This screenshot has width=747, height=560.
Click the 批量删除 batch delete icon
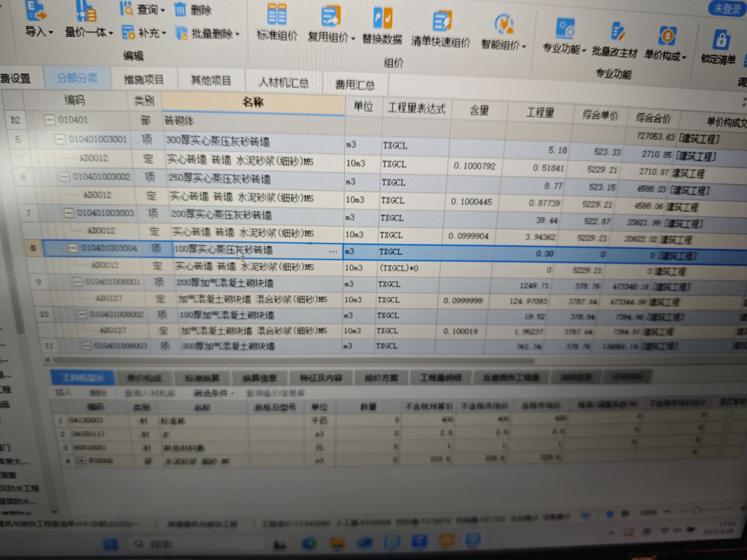[181, 33]
